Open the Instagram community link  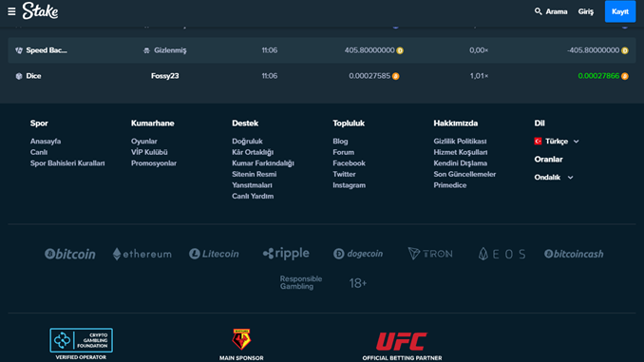tap(349, 185)
